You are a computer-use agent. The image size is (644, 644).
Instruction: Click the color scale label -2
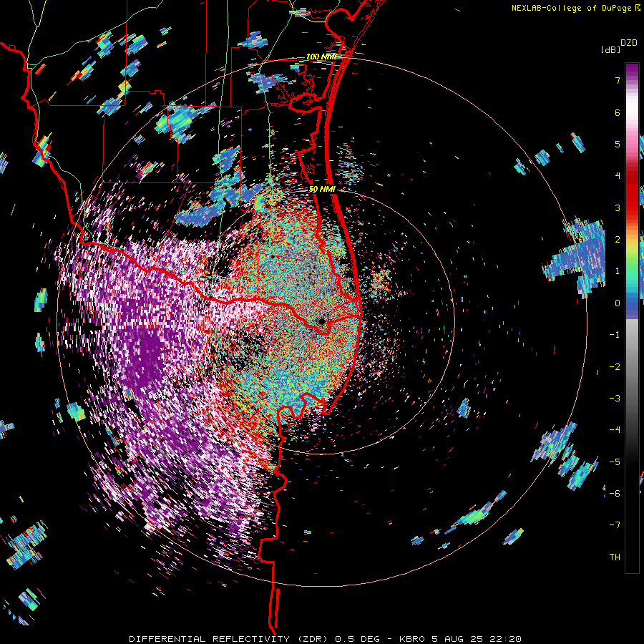coord(615,367)
